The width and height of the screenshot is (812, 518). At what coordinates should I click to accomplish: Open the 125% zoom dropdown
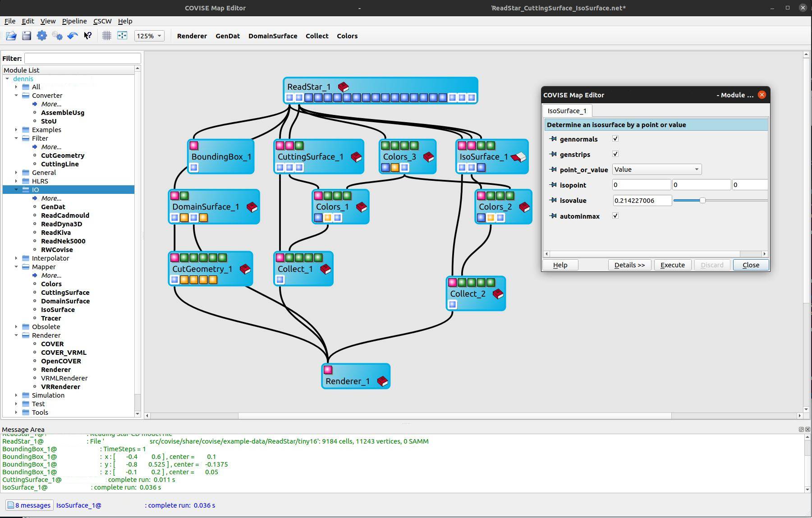(x=149, y=36)
